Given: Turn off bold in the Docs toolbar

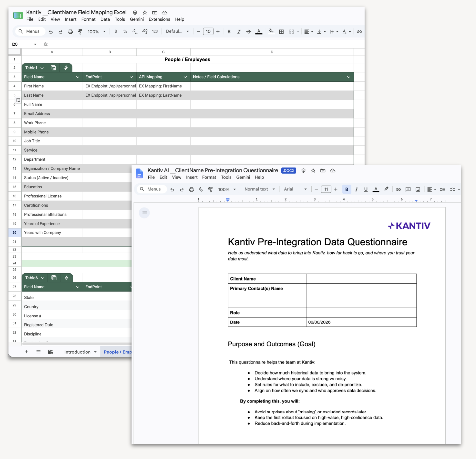Looking at the screenshot, I should point(347,189).
